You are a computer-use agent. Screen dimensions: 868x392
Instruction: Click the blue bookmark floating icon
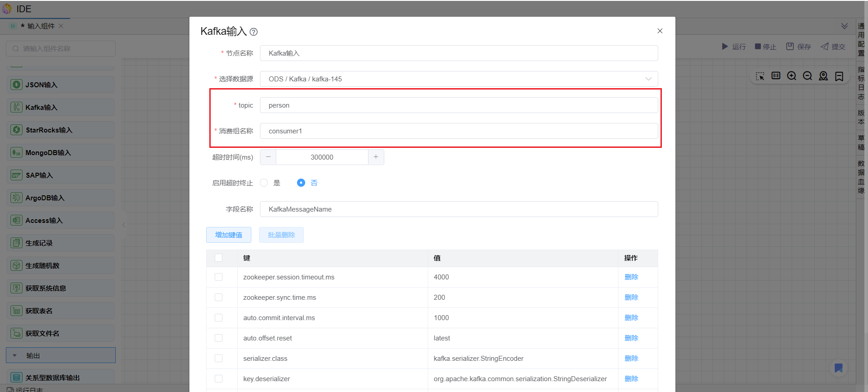(x=838, y=368)
